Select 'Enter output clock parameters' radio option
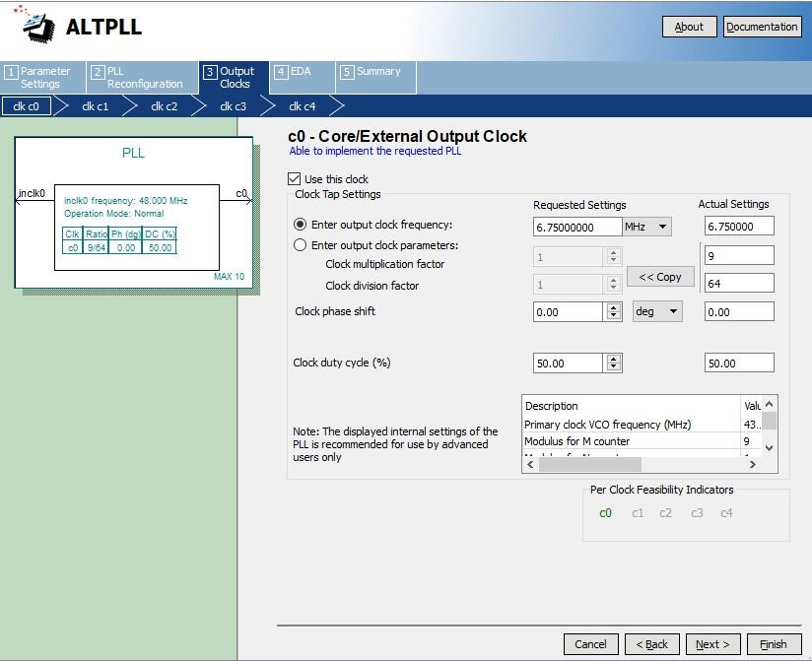Viewport: 812px width, 661px height. click(301, 245)
